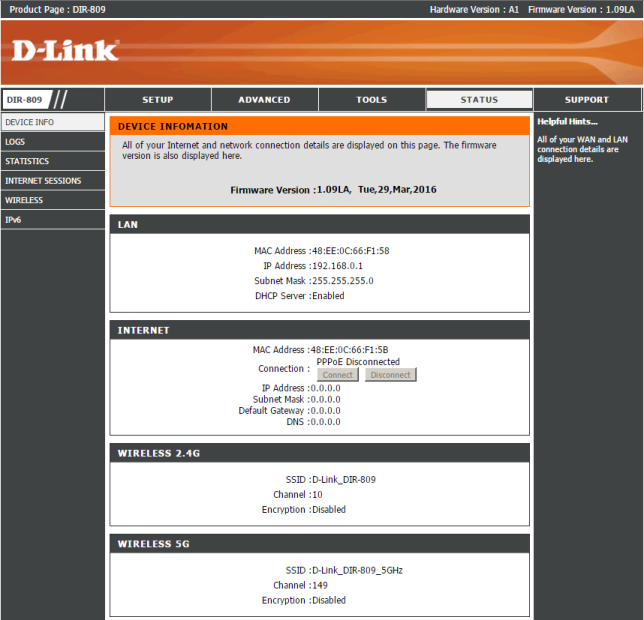
Task: Click the WIRELESS 5G section header
Action: pos(320,544)
